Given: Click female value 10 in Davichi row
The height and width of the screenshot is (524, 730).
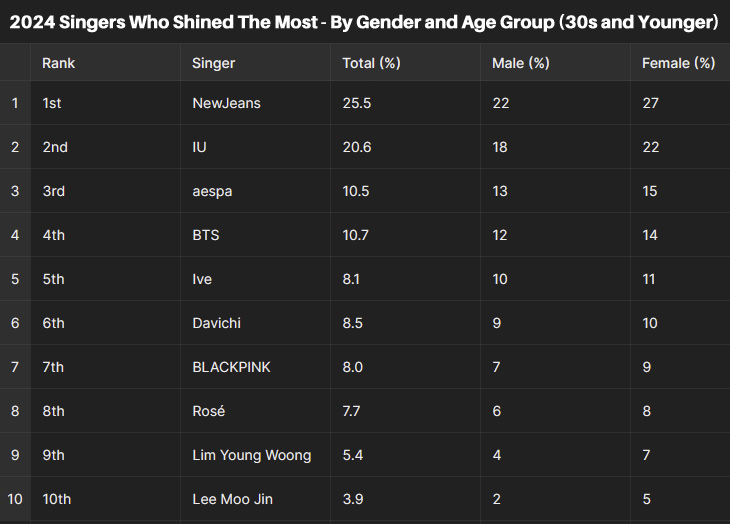Looking at the screenshot, I should pos(649,323).
